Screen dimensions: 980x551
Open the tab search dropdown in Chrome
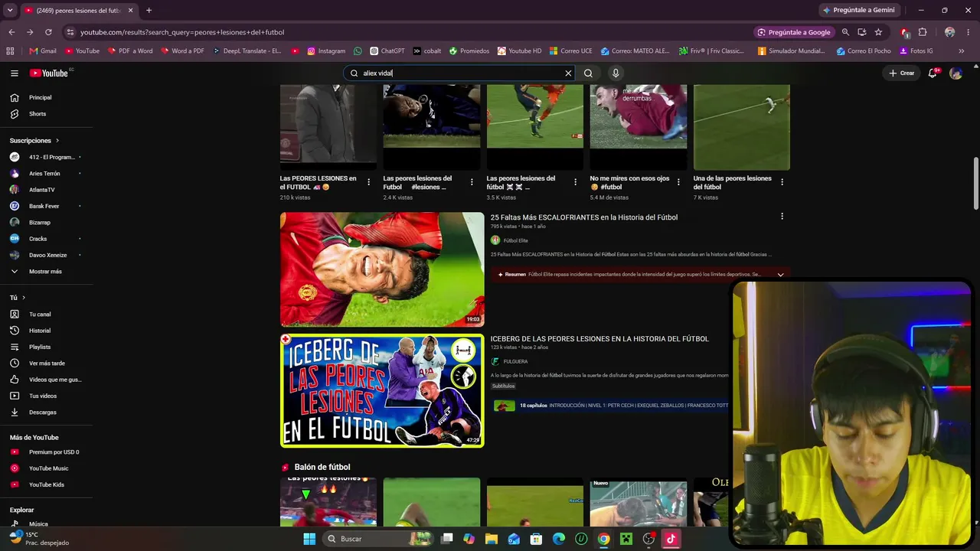point(10,10)
